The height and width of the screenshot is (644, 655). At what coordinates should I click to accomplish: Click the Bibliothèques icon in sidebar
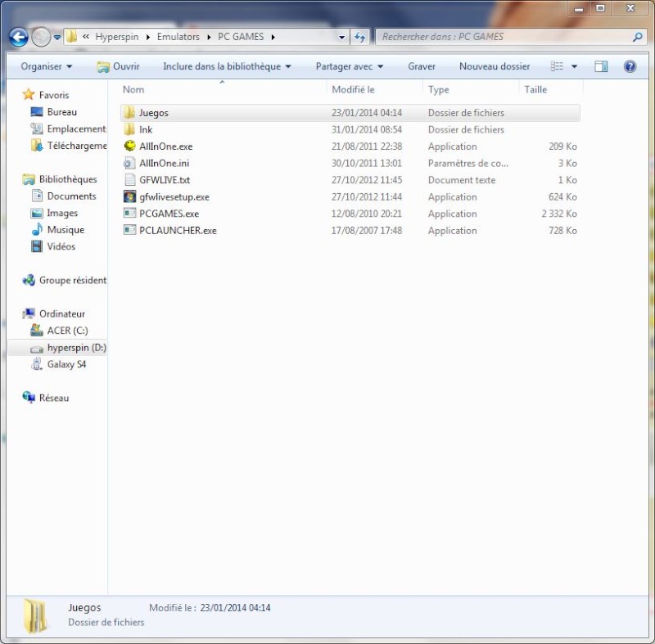pos(29,179)
